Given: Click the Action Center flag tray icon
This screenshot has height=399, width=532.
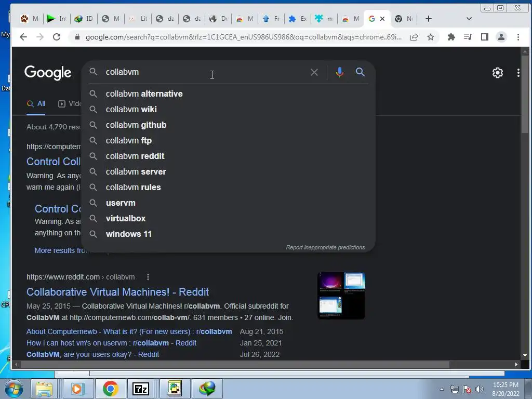Looking at the screenshot, I should pyautogui.click(x=467, y=389).
